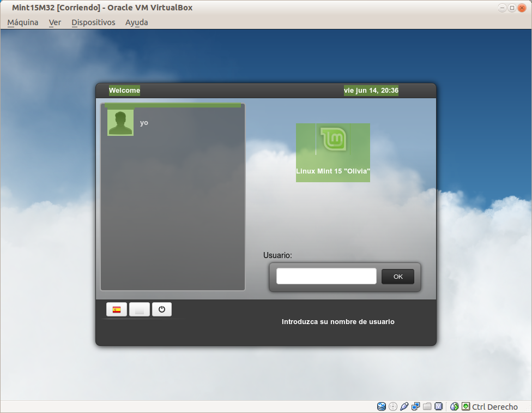This screenshot has height=413, width=532.
Task: Click the shared folders status icon
Action: [427, 406]
